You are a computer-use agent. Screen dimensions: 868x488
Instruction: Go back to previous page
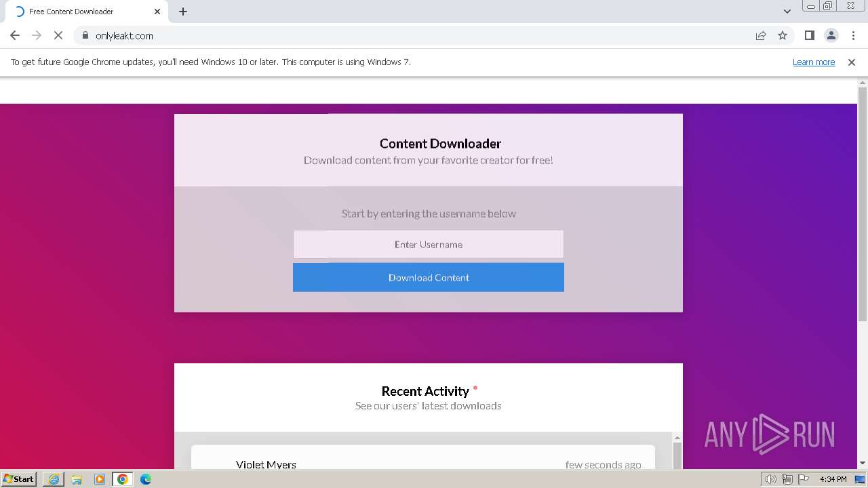pos(15,35)
